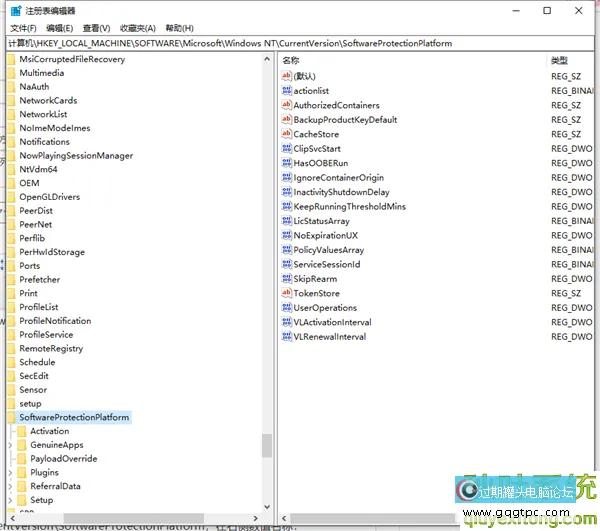Maximize the Registry Editor window
This screenshot has width=600, height=531.
(x=547, y=11)
